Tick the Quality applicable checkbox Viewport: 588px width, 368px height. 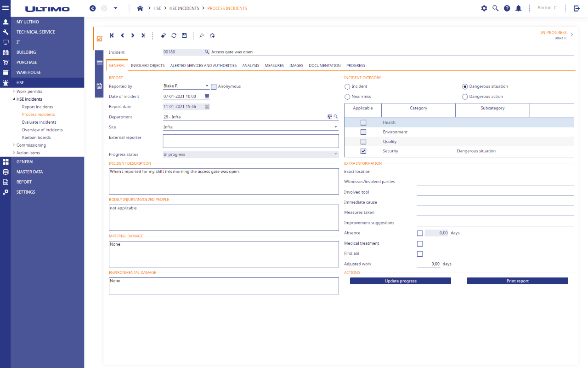pos(363,142)
